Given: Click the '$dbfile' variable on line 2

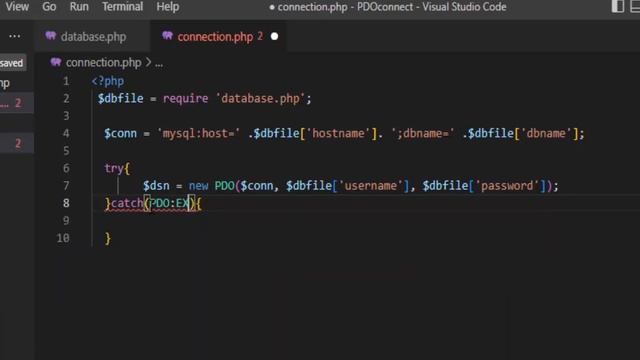Looking at the screenshot, I should [x=120, y=98].
